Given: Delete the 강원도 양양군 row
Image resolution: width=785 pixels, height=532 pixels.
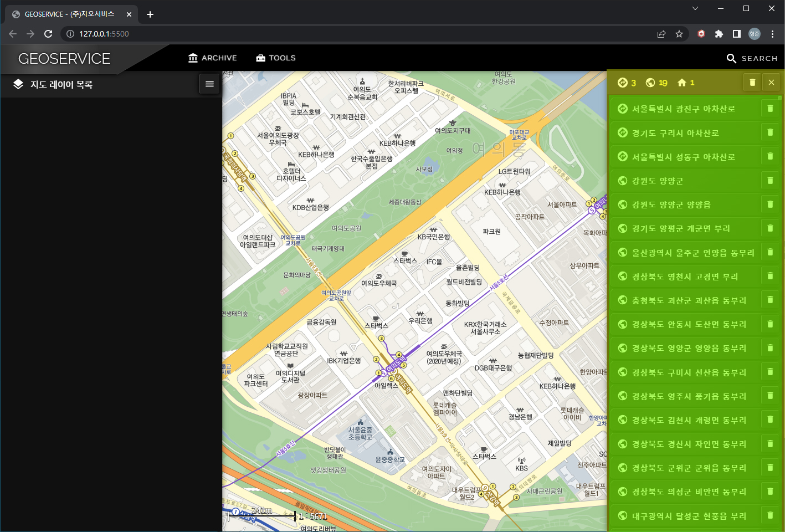Looking at the screenshot, I should tap(770, 180).
